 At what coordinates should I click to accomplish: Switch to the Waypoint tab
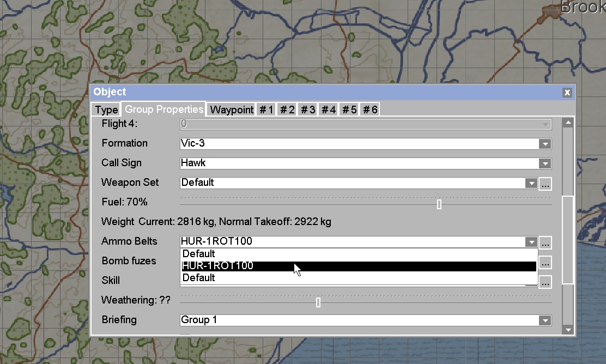click(x=232, y=110)
